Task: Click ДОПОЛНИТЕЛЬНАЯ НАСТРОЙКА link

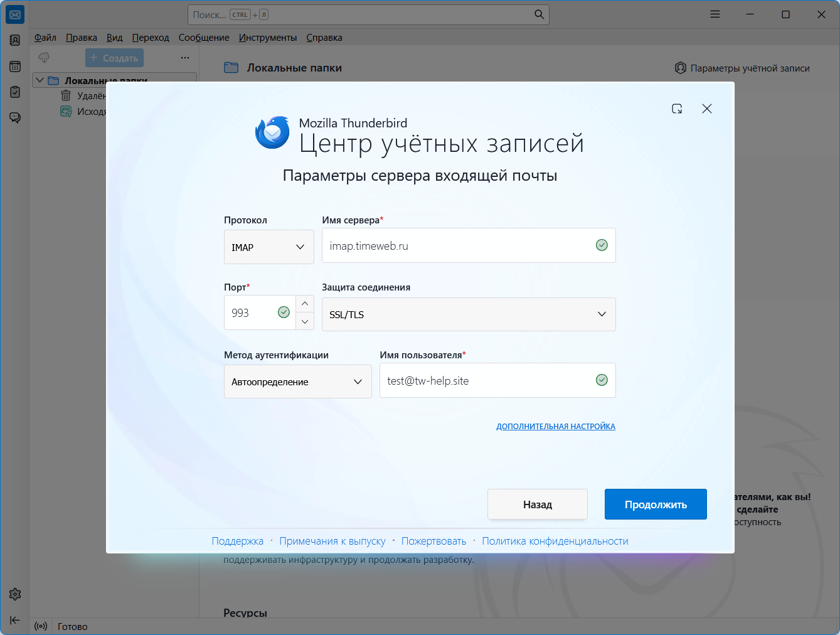Action: pyautogui.click(x=556, y=426)
